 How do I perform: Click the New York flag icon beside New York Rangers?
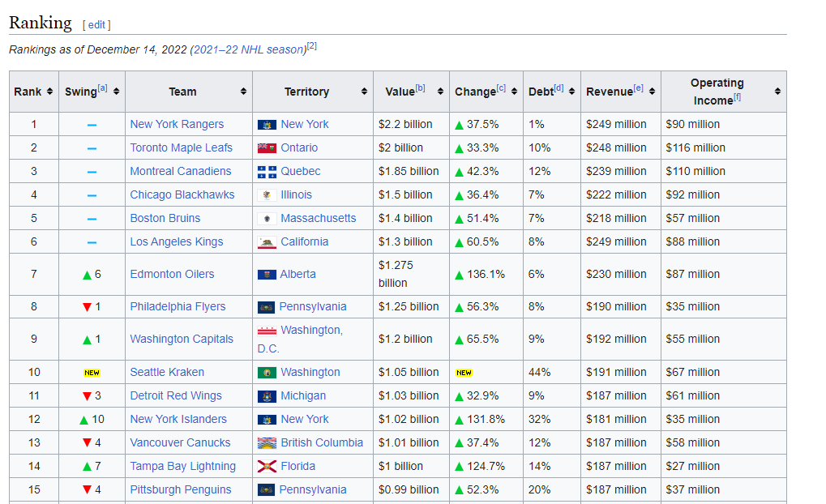(x=267, y=125)
